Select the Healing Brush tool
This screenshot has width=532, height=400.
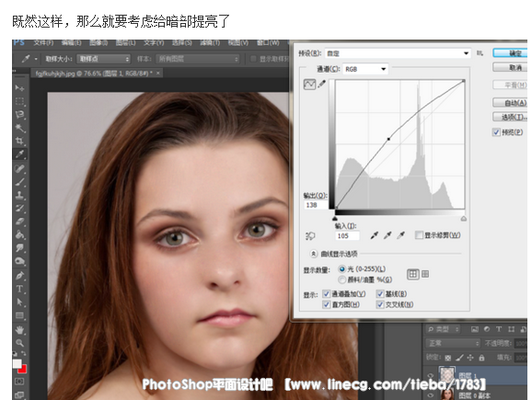[19, 168]
